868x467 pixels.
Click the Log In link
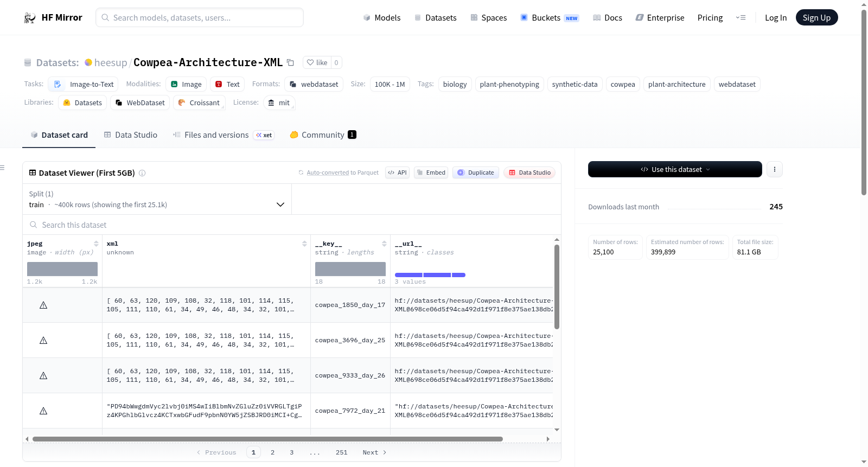pyautogui.click(x=776, y=18)
